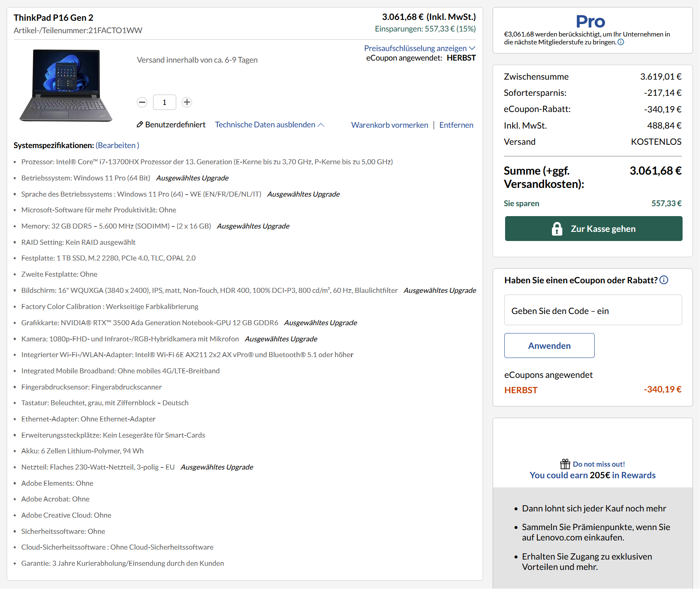Open 'Warenkorb vormerken' link

coord(389,124)
